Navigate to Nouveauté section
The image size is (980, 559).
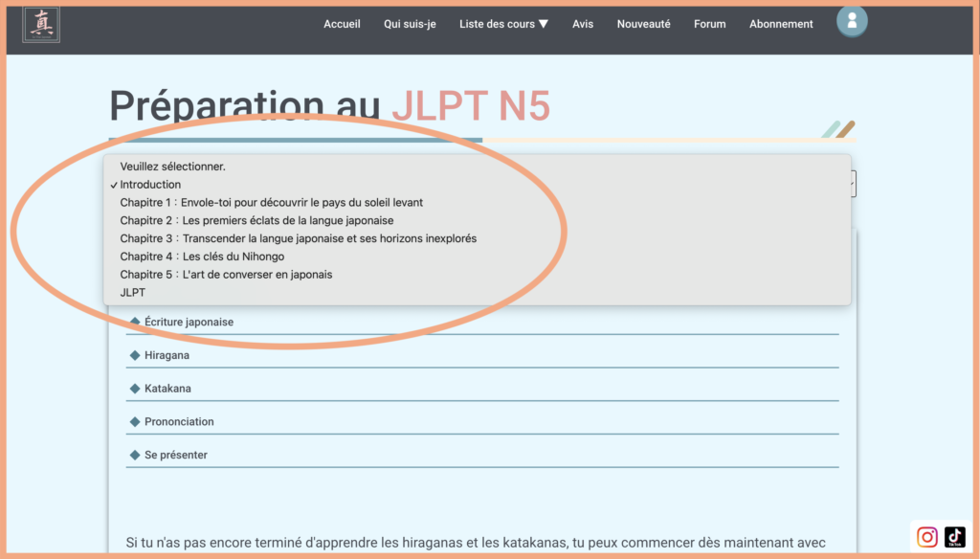pyautogui.click(x=643, y=24)
